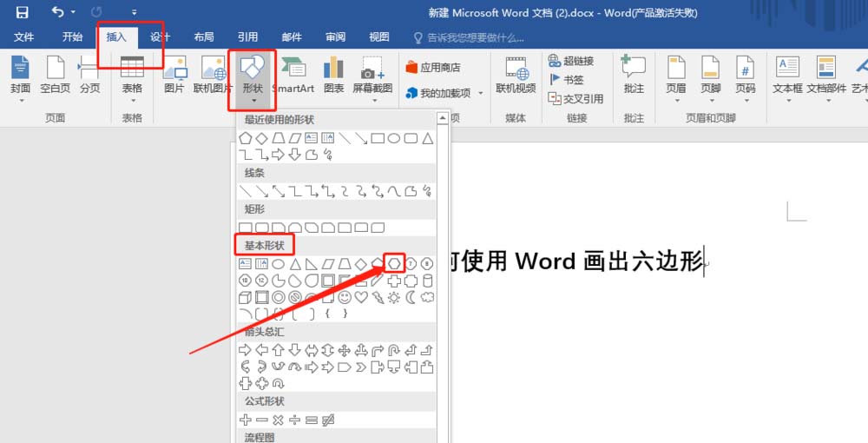The image size is (868, 443).
Task: Switch to the 设计 tab
Action: tap(161, 37)
